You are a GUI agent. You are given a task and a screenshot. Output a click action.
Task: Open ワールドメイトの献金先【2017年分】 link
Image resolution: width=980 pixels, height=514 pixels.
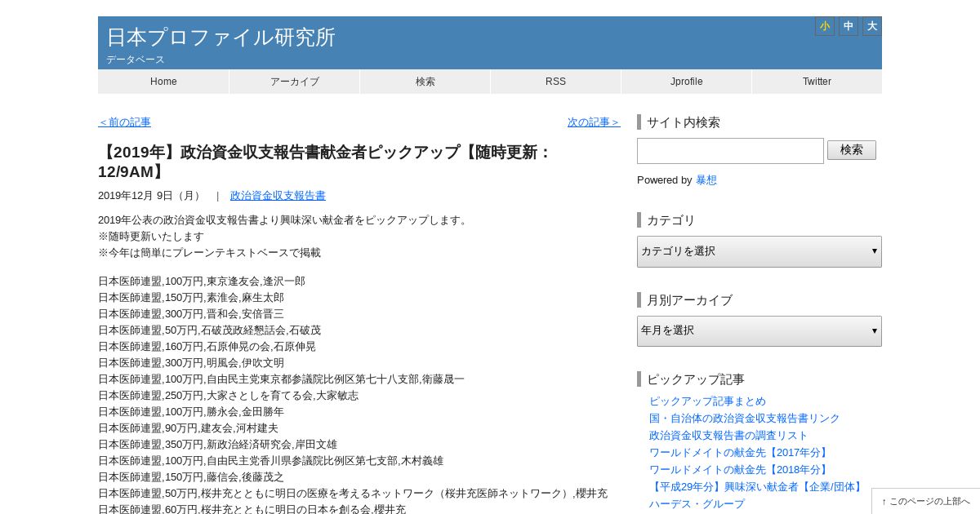click(740, 453)
